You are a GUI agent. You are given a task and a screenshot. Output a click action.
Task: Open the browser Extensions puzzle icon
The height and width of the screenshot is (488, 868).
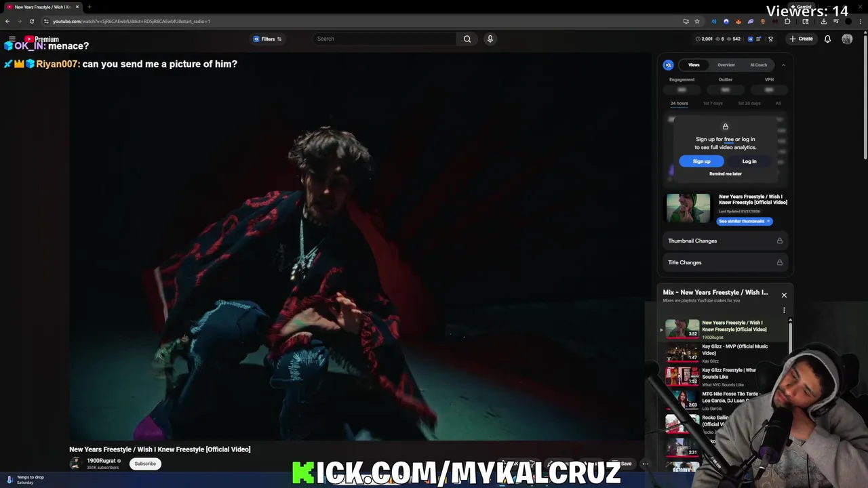(787, 21)
